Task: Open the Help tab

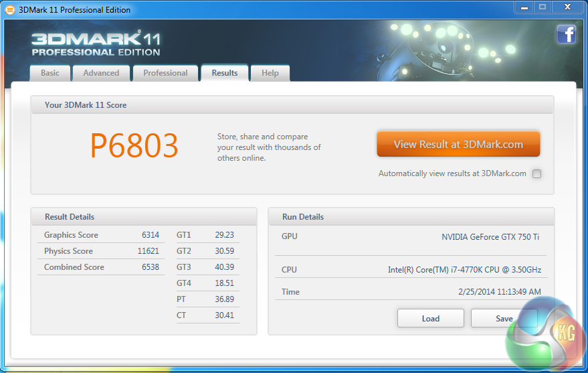Action: 270,73
